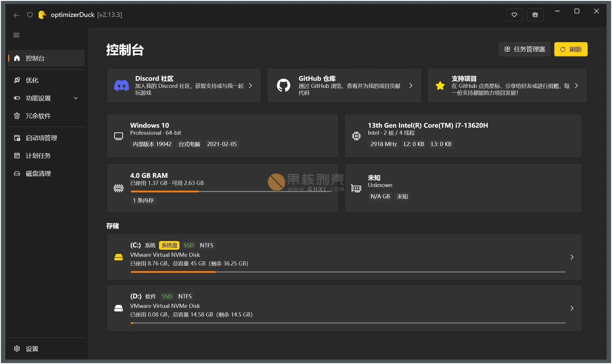
Task: Click the version label v2.13.3
Action: click(x=110, y=15)
